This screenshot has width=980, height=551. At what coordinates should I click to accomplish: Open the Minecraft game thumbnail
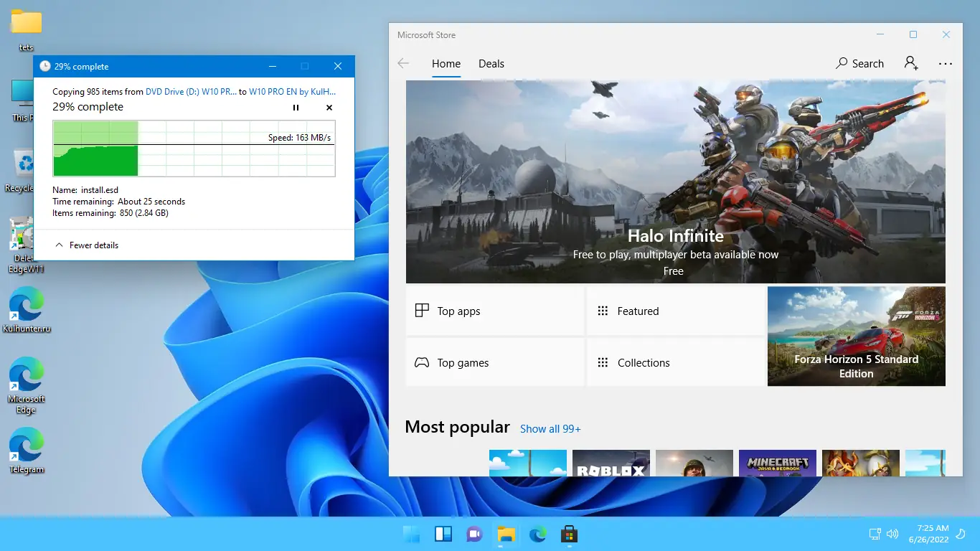point(778,463)
